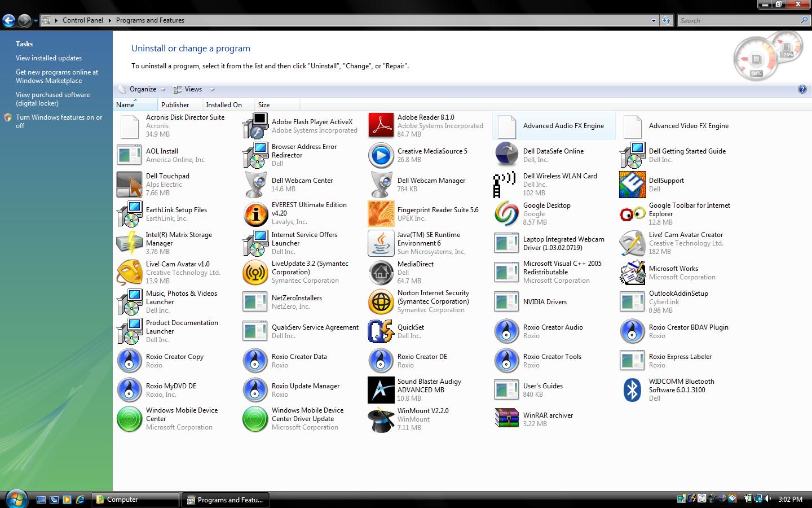This screenshot has height=508, width=812.
Task: Click the Microsoft Works icon
Action: tap(632, 273)
